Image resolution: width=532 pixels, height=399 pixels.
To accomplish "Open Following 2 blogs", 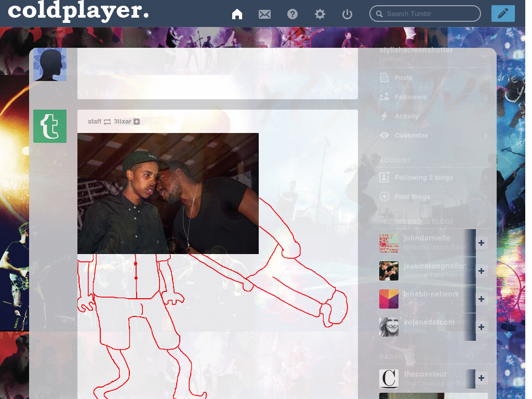I will coord(434,178).
